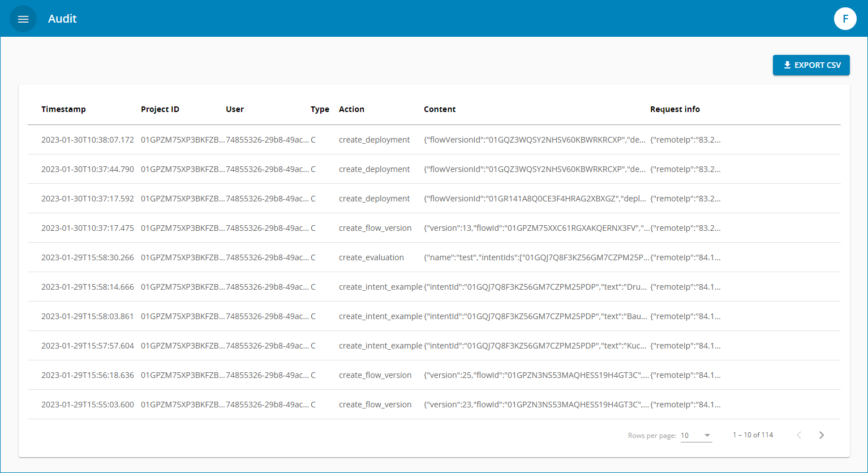
Task: Click create_flow_version action in 15:55:03 row
Action: 375,405
